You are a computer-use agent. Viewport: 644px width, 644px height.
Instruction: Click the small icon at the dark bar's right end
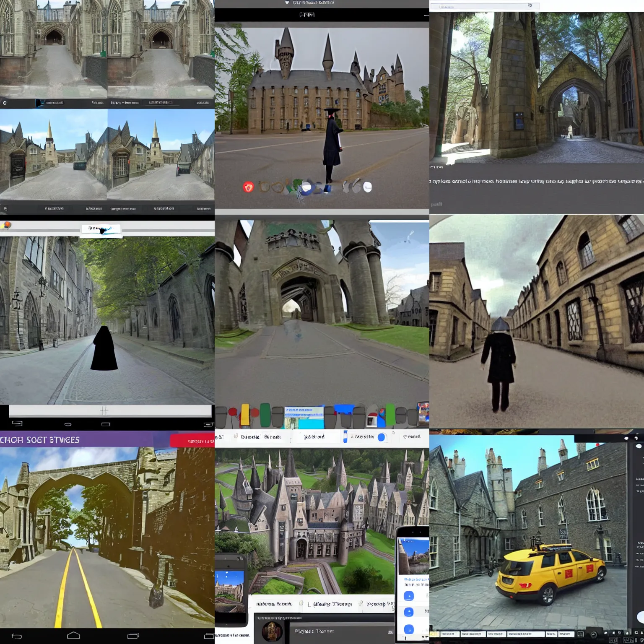pos(391,632)
